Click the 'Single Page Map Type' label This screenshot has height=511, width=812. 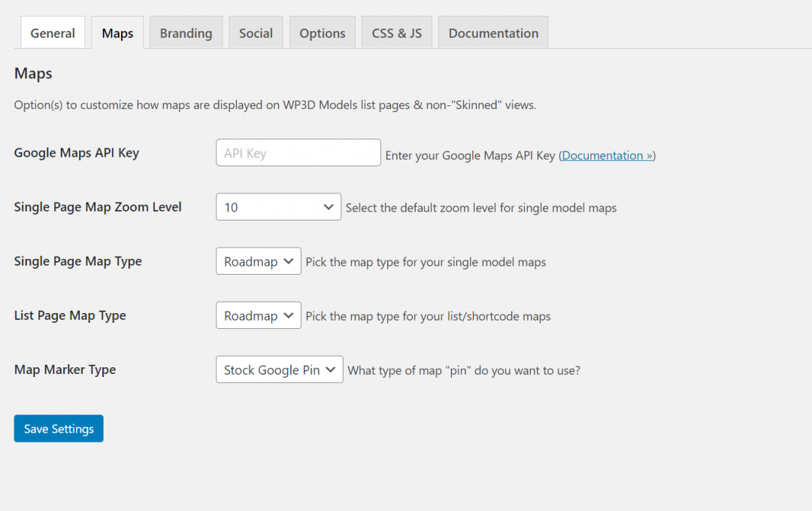point(77,261)
